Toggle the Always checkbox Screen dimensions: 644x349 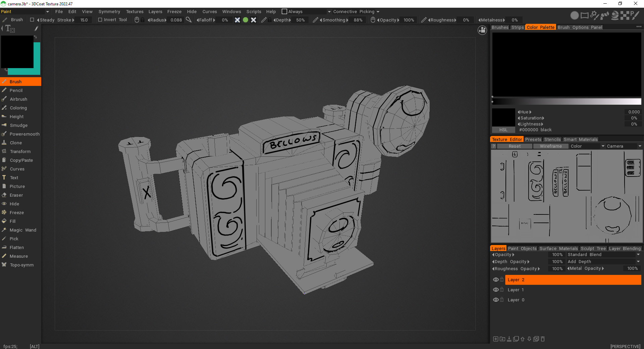click(284, 11)
